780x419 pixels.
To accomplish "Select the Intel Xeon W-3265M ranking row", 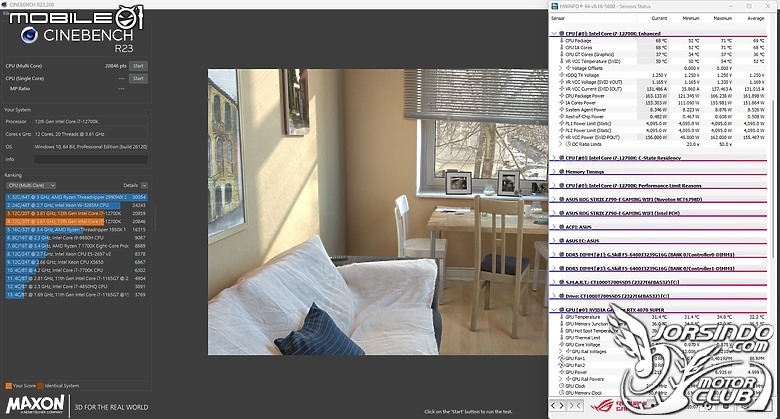I will [x=77, y=205].
